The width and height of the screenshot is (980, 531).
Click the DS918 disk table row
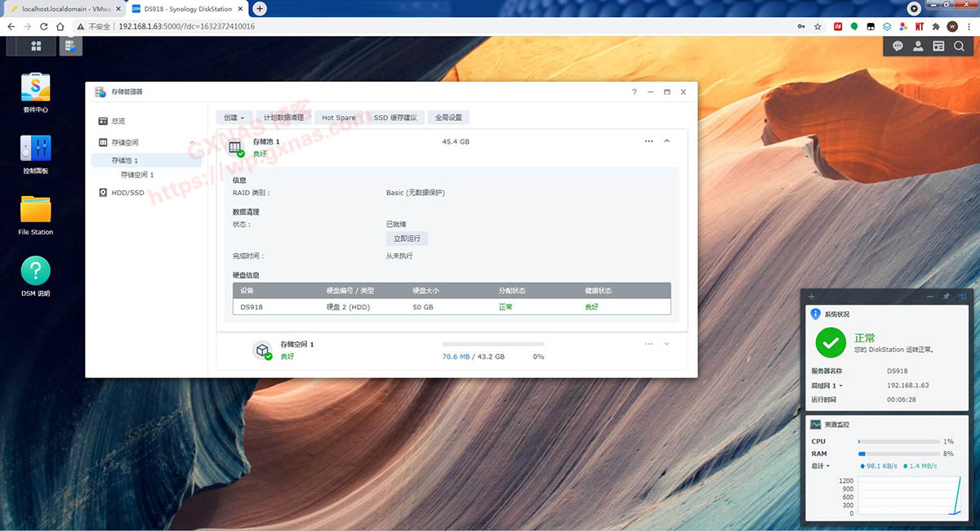pos(452,307)
